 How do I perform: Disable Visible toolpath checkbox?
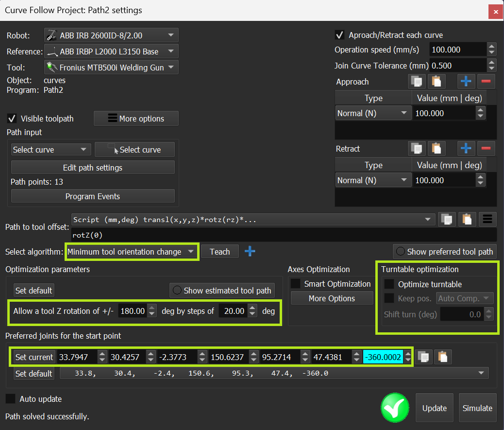pyautogui.click(x=12, y=119)
